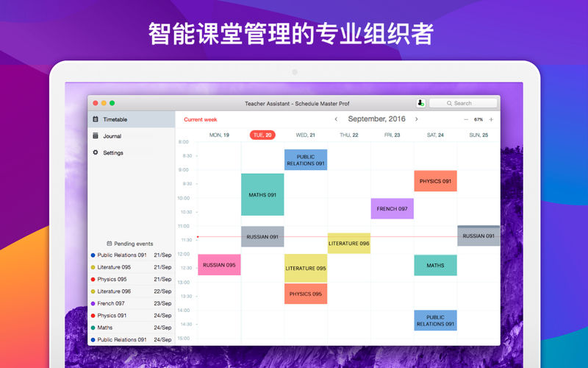Zoom out with the minus button
The image size is (588, 368).
(x=466, y=119)
